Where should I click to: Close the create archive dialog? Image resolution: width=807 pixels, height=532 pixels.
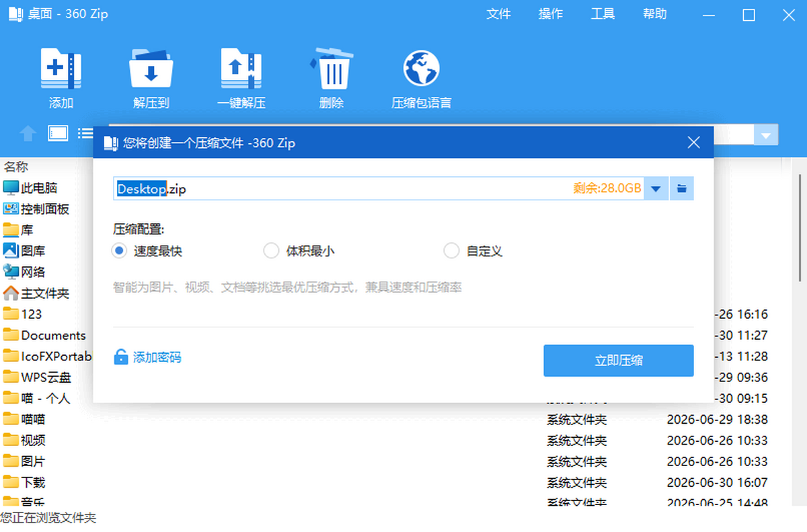coord(694,143)
